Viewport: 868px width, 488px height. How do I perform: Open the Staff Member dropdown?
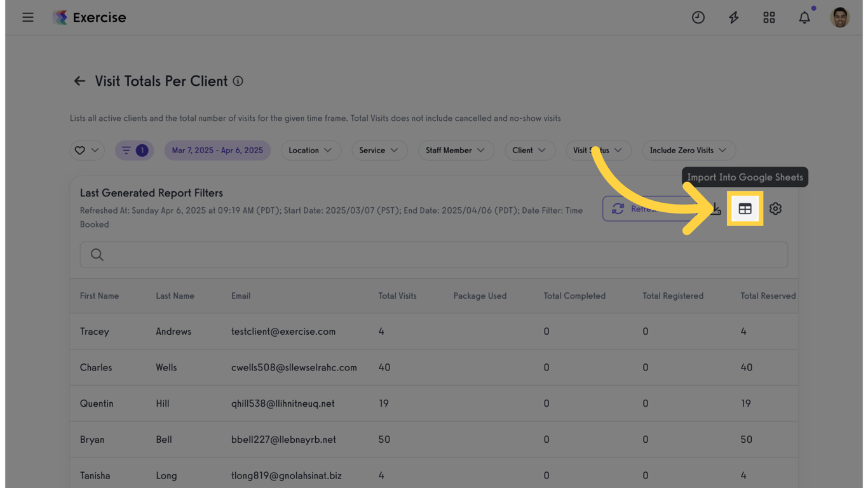pyautogui.click(x=456, y=150)
